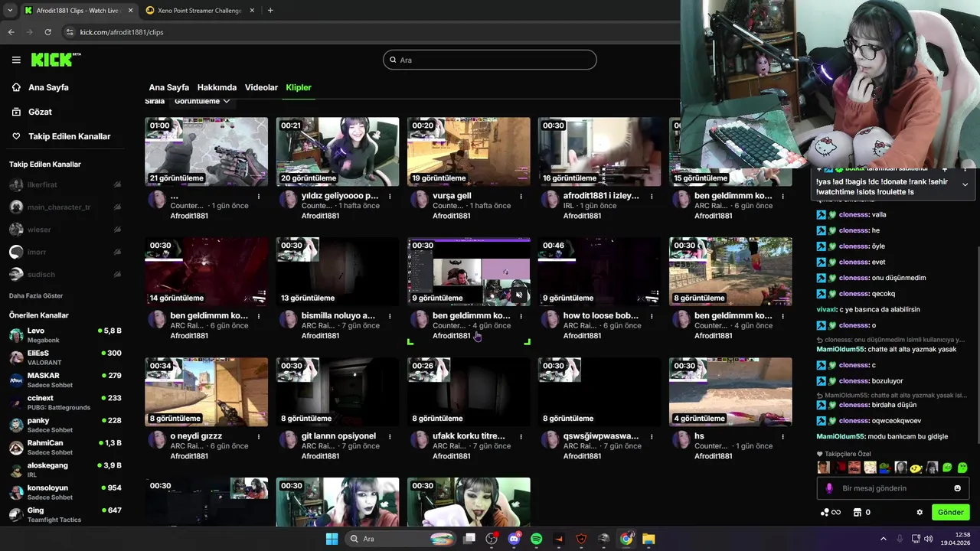The image size is (980, 551).
Task: Go back with browser back arrow
Action: coord(11,32)
